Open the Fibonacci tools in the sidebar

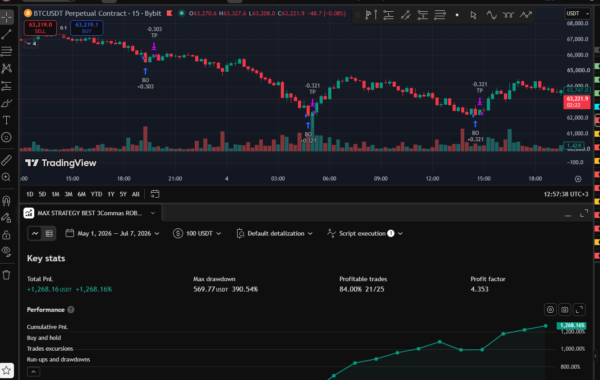point(7,51)
